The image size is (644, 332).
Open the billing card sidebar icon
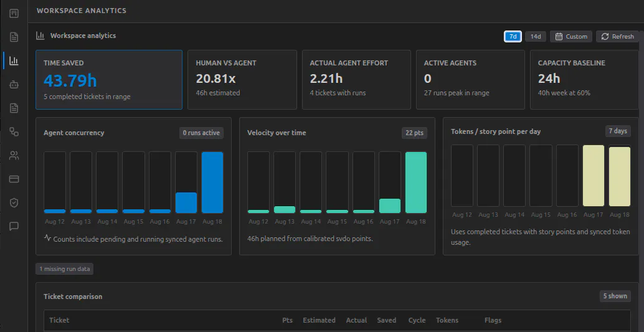14,179
